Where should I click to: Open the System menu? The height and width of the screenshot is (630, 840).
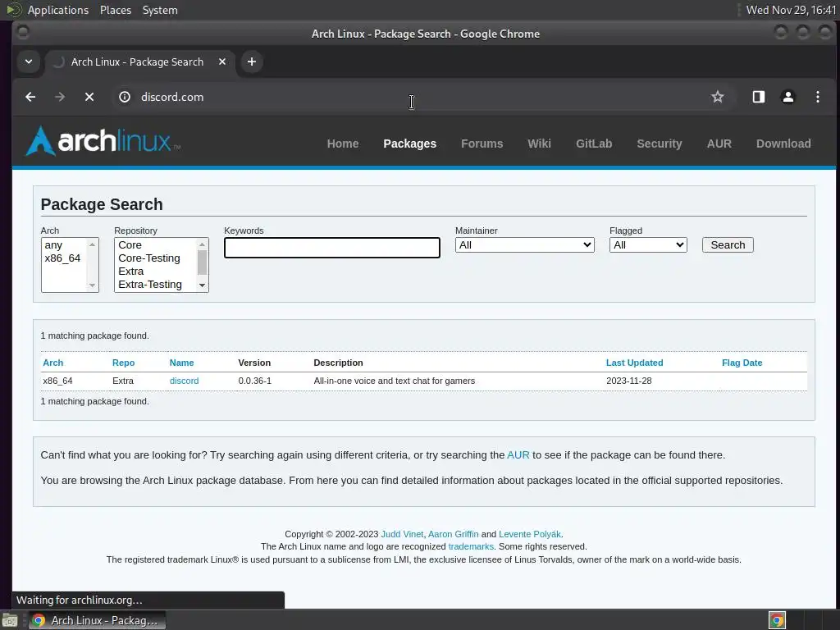[160, 10]
